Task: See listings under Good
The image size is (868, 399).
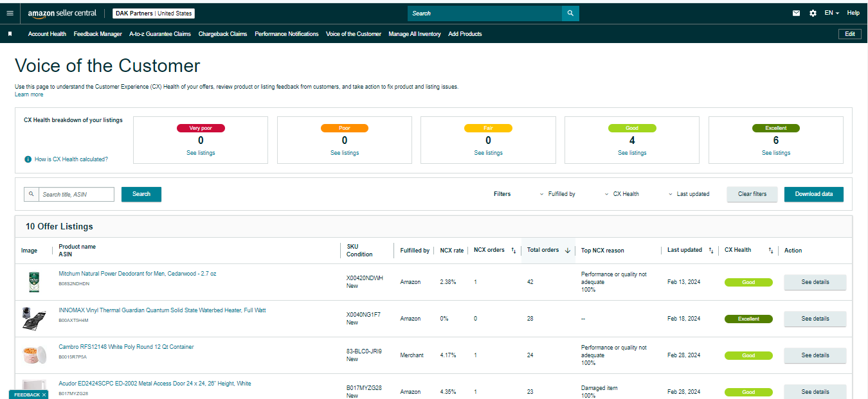Action: pyautogui.click(x=632, y=153)
